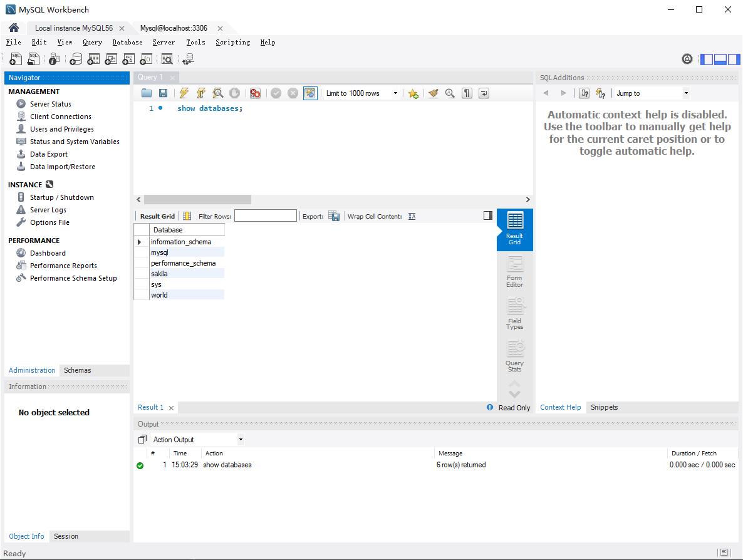Commit the transaction checkmark icon
743x560 pixels.
point(276,93)
